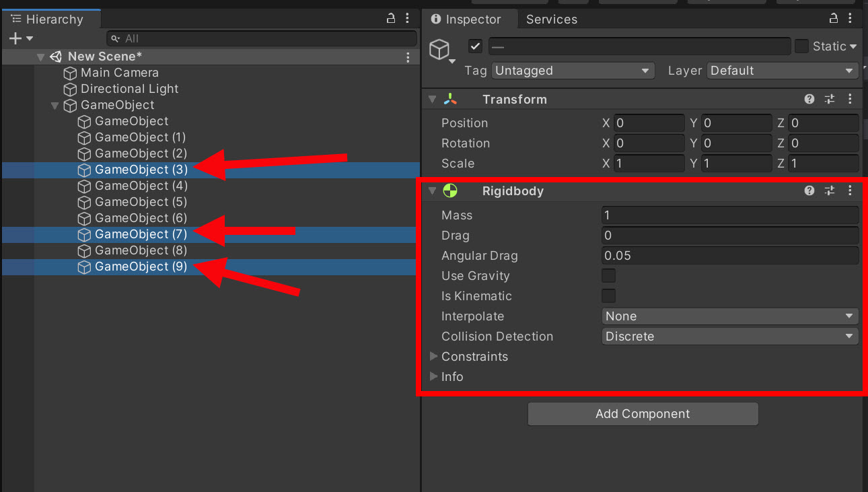Select GameObject (6) in Hierarchy
Image resolution: width=868 pixels, height=492 pixels.
141,218
